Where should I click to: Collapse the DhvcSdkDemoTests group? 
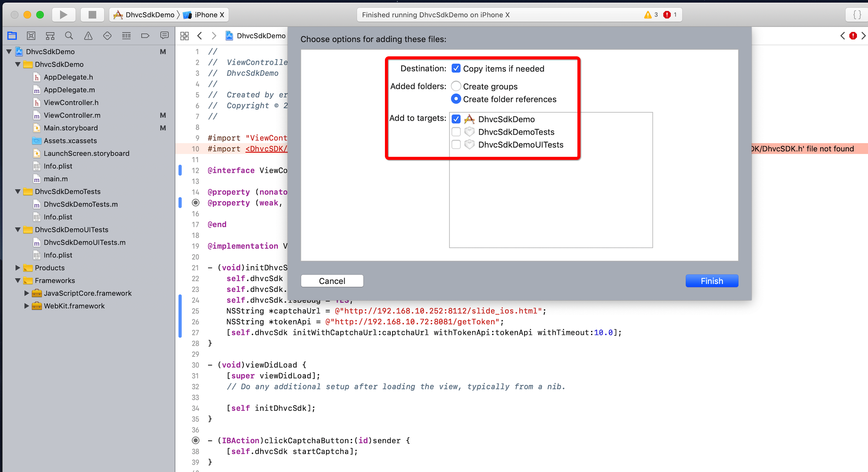[18, 191]
